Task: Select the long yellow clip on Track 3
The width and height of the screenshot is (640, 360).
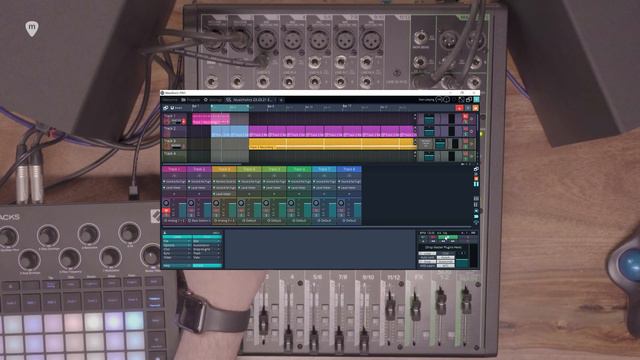Action: click(332, 144)
